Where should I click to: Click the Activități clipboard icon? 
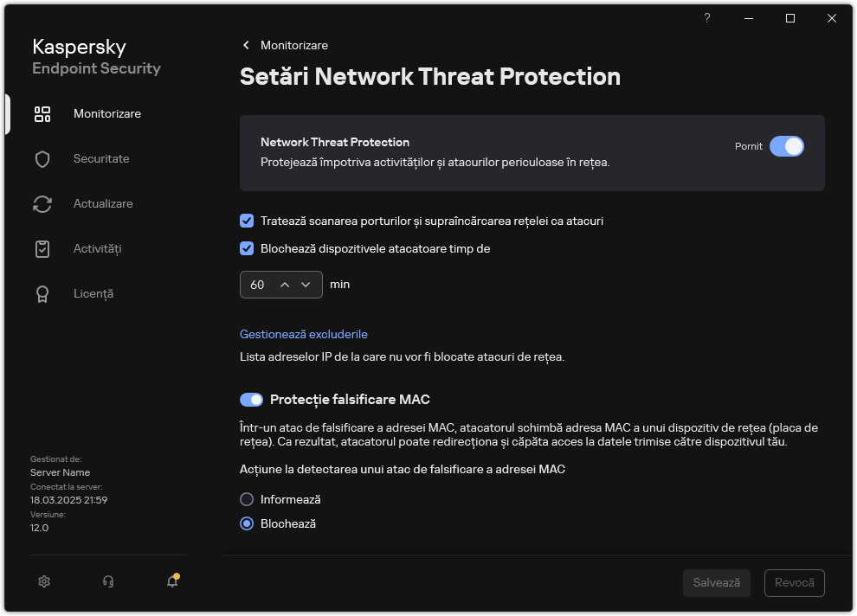(x=42, y=248)
